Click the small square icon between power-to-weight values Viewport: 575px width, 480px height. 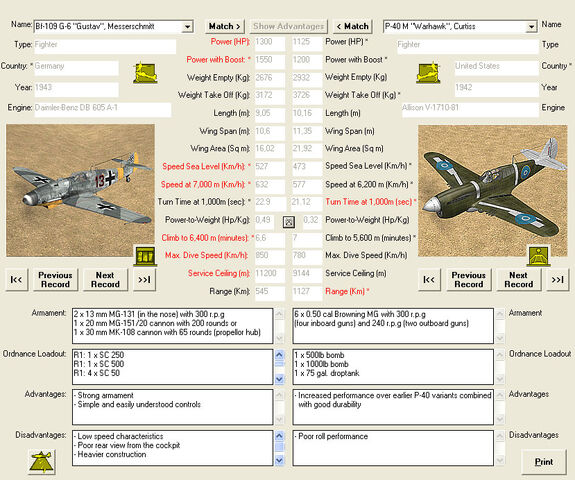(289, 221)
